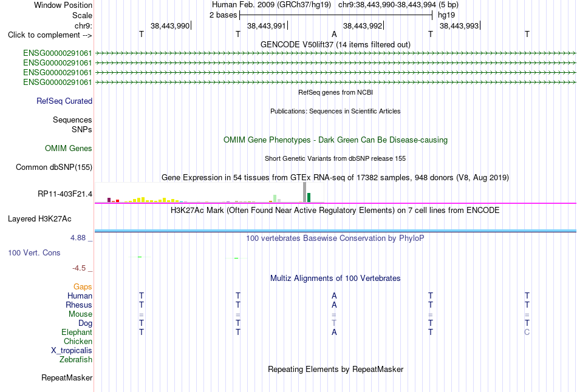
Task: Click the RepeatMasker track label
Action: click(67, 377)
